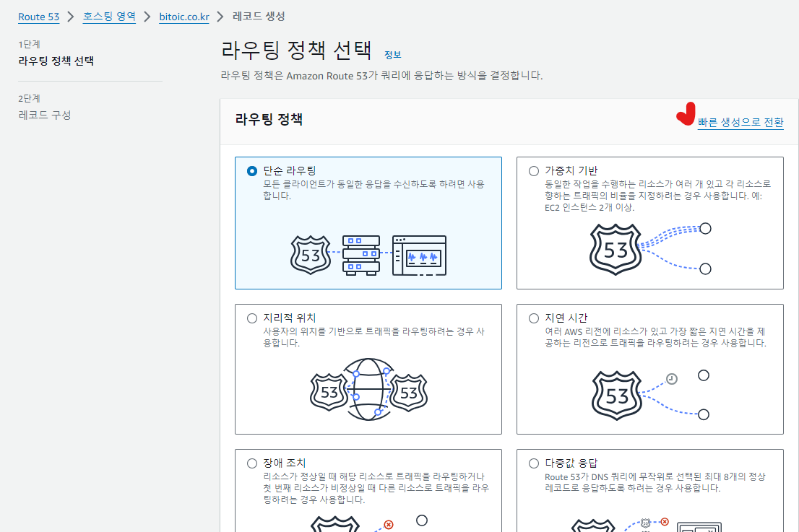Click the 장애 조치 description text
This screenshot has height=532, width=799.
coord(376,488)
